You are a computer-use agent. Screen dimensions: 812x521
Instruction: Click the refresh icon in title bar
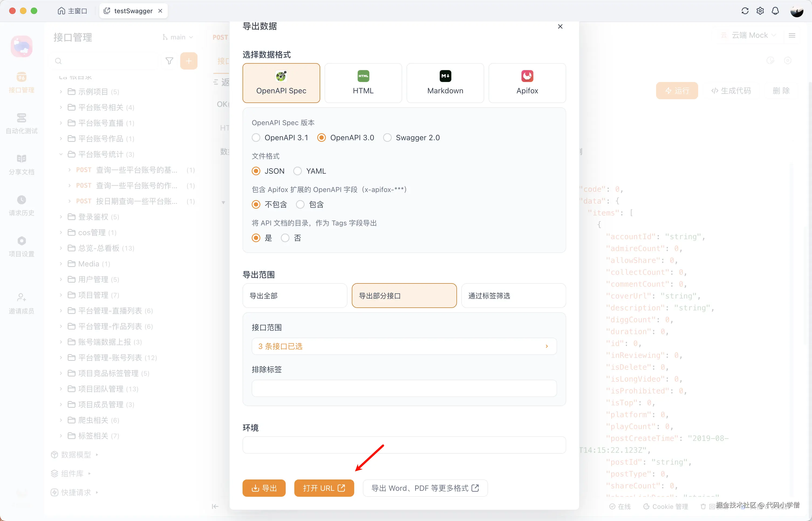click(x=745, y=11)
